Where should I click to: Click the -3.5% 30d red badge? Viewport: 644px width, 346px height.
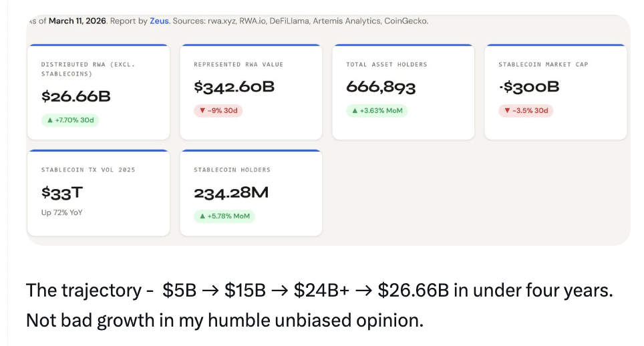coord(526,110)
